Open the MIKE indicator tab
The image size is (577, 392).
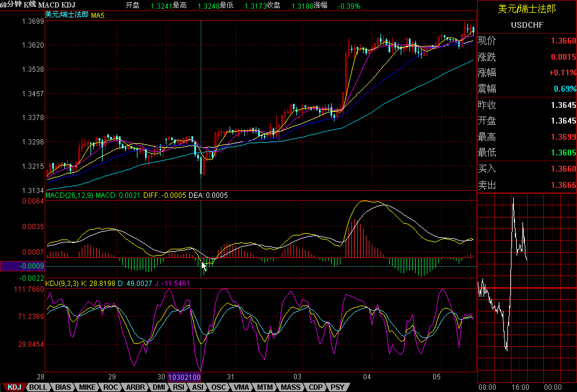[88, 387]
